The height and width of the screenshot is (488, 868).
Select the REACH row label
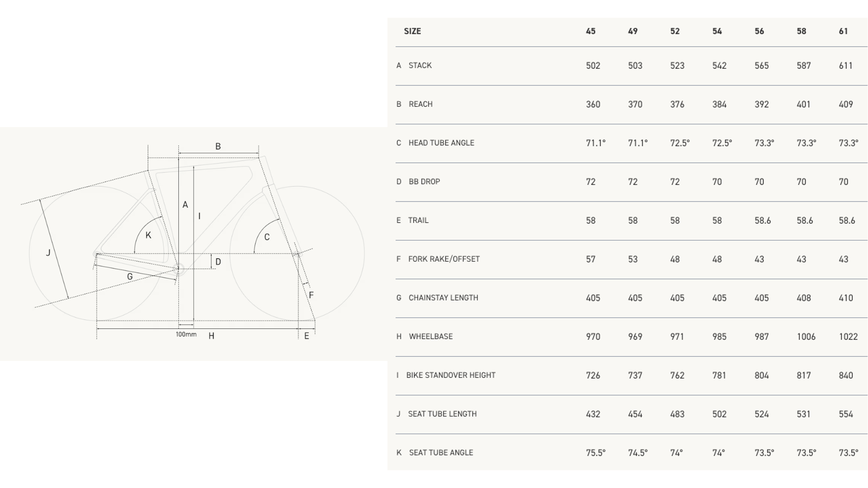420,104
